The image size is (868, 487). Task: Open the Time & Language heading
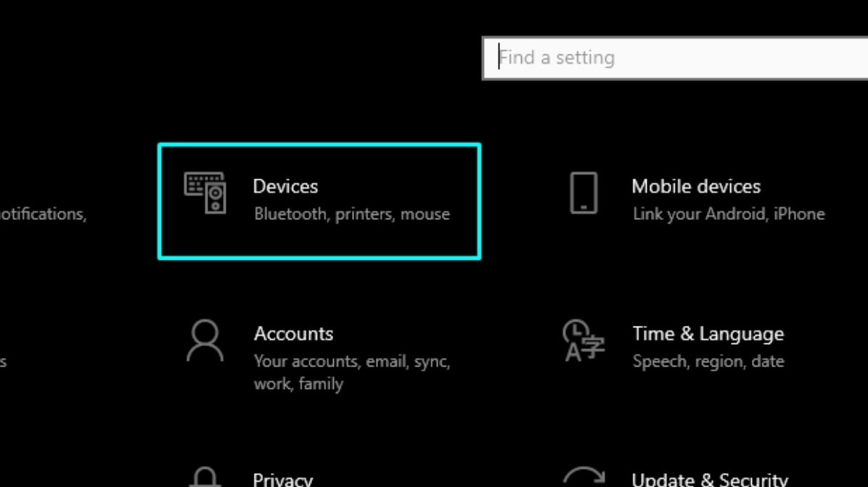(x=708, y=334)
